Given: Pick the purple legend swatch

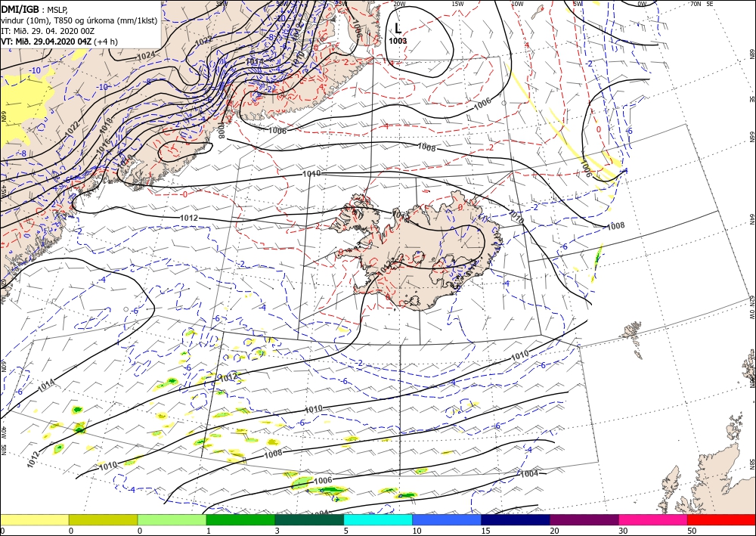Looking at the screenshot, I should 584,519.
